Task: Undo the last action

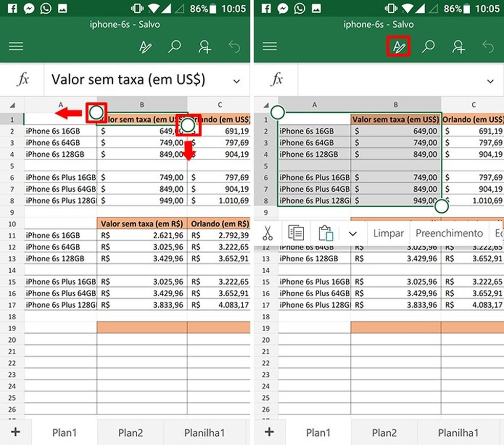Action: click(234, 46)
